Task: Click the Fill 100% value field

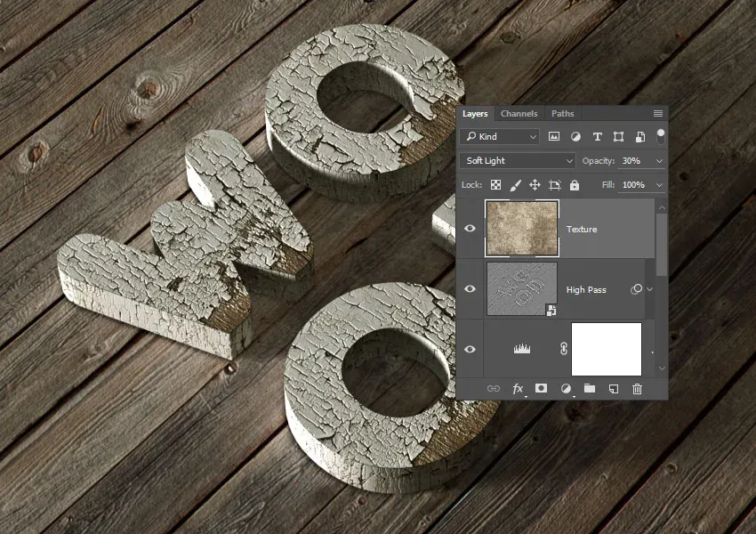Action: point(634,185)
